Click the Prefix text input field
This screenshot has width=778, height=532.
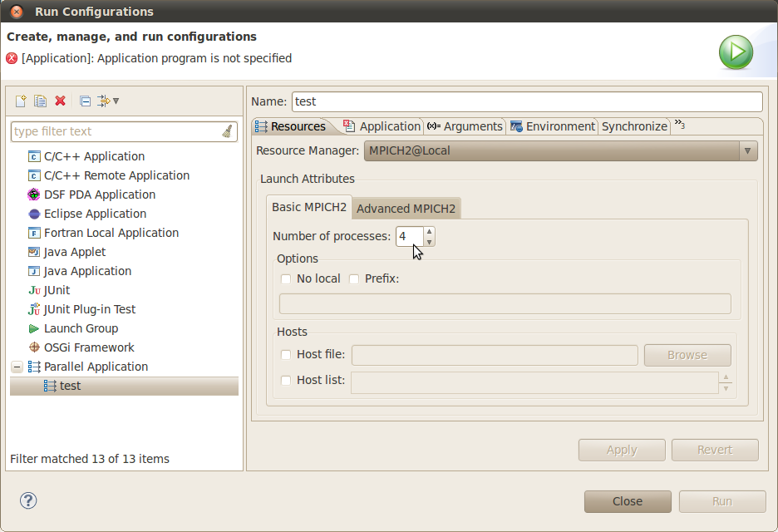pos(505,303)
